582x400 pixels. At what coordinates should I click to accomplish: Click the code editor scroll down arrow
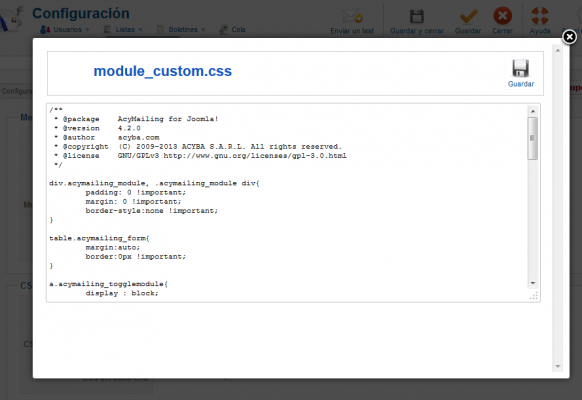pyautogui.click(x=533, y=283)
